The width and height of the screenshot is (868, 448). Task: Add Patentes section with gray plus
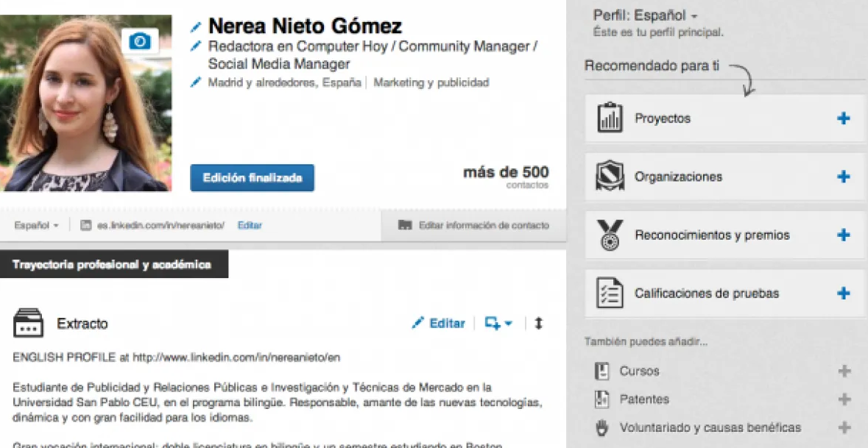(844, 399)
